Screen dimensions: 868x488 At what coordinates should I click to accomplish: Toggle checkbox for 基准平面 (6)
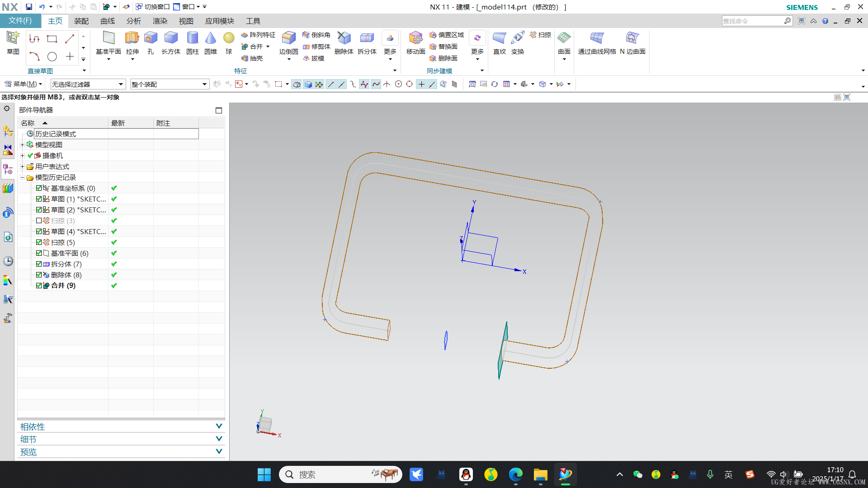(x=39, y=253)
